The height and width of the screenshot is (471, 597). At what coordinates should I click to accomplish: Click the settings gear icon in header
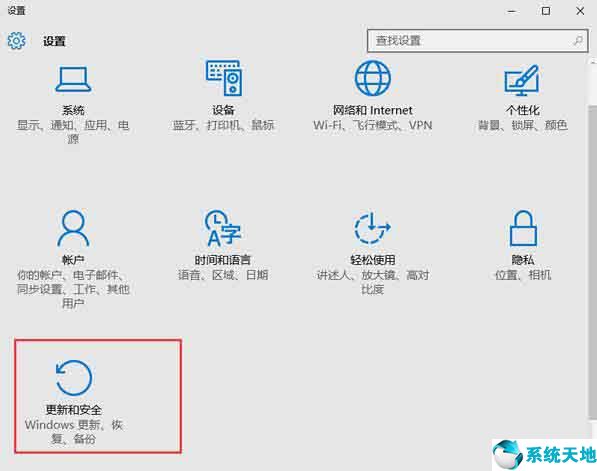(16, 40)
